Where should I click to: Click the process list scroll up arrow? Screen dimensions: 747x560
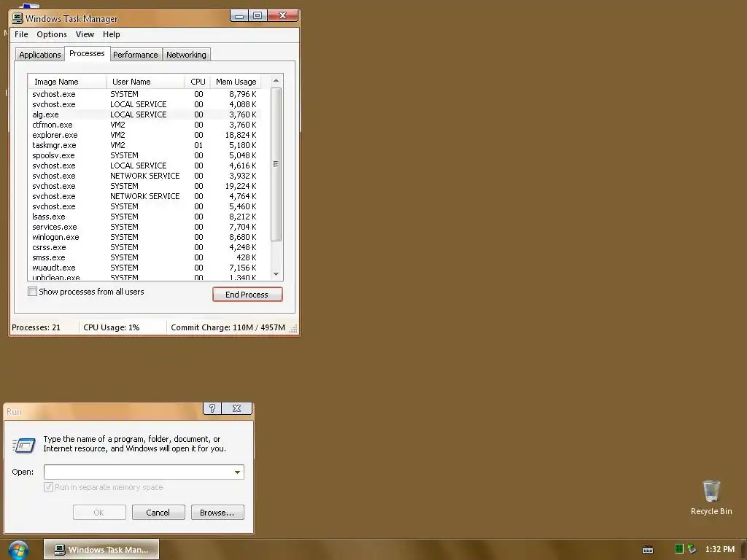[x=276, y=81]
